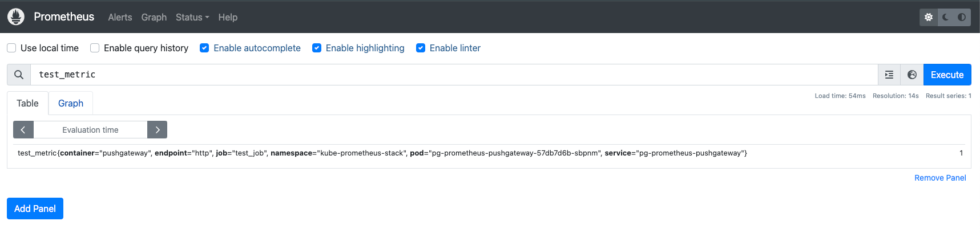Open the metrics explorer globe icon

pyautogui.click(x=912, y=75)
